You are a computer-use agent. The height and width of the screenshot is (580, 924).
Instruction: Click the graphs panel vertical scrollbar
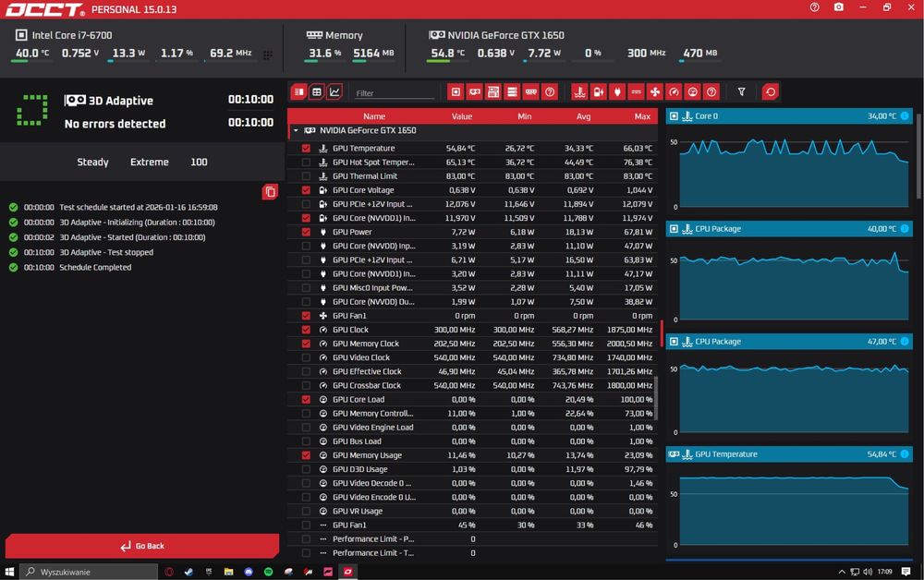pos(919,156)
